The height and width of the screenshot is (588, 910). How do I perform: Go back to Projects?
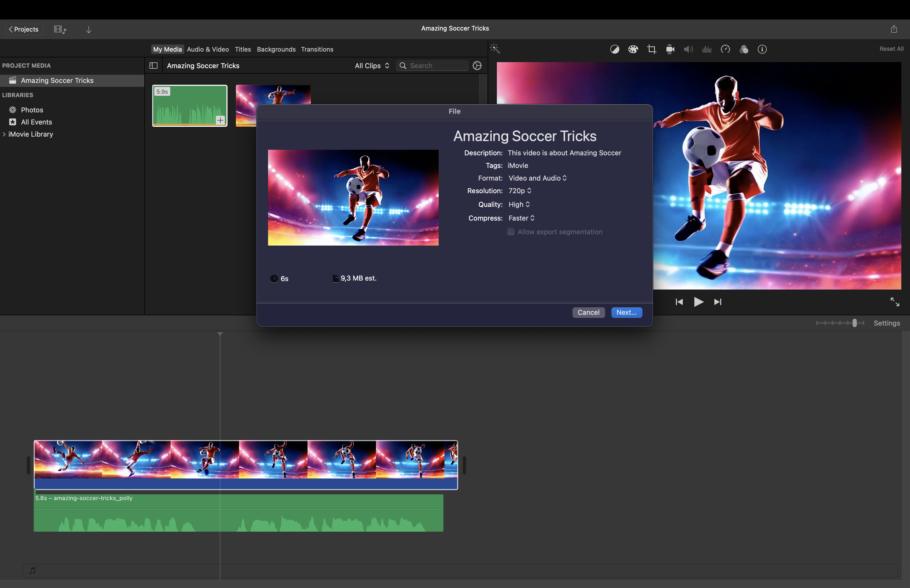(24, 29)
